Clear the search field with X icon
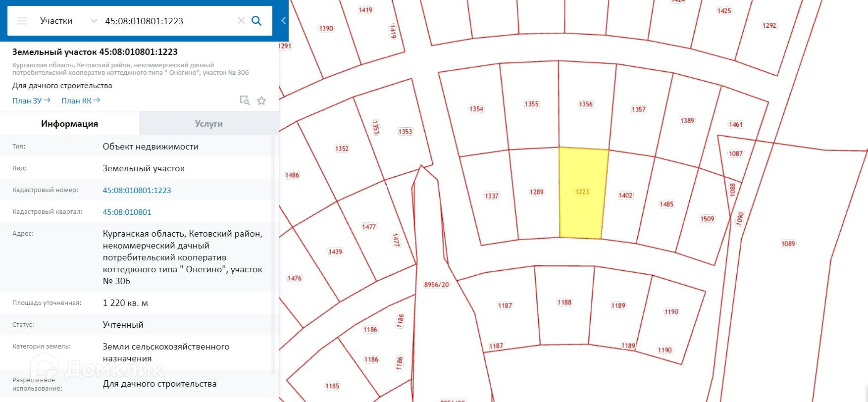This screenshot has width=868, height=402. (241, 21)
